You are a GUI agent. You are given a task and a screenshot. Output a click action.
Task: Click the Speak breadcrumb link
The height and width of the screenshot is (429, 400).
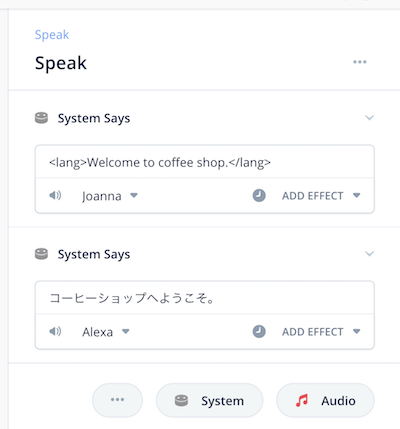(x=52, y=35)
